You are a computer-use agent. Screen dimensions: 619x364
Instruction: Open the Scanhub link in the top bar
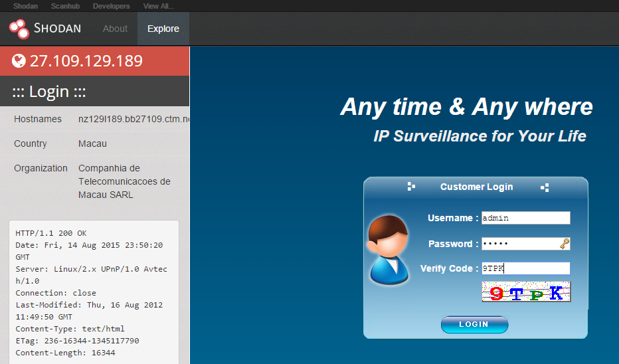pos(65,6)
